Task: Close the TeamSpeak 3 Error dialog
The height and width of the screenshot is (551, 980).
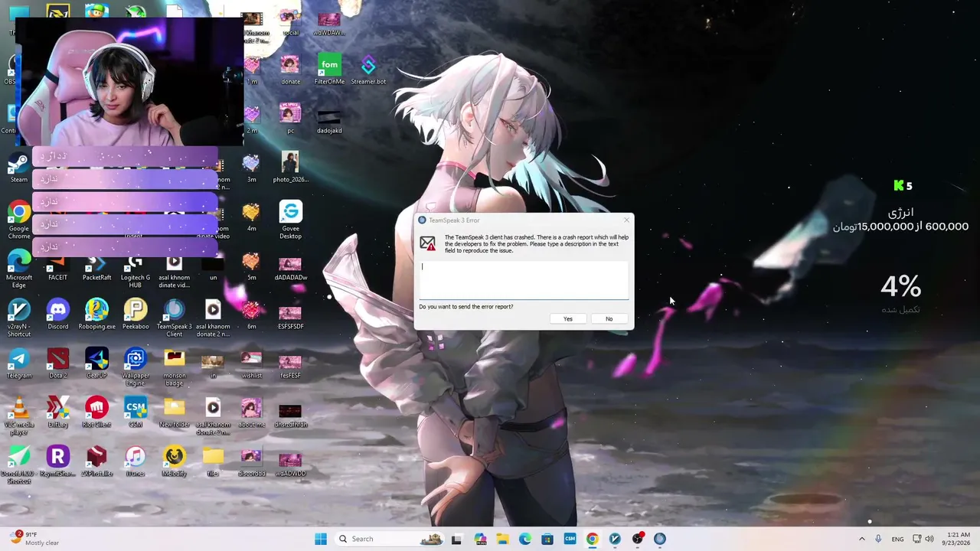Action: click(x=626, y=220)
